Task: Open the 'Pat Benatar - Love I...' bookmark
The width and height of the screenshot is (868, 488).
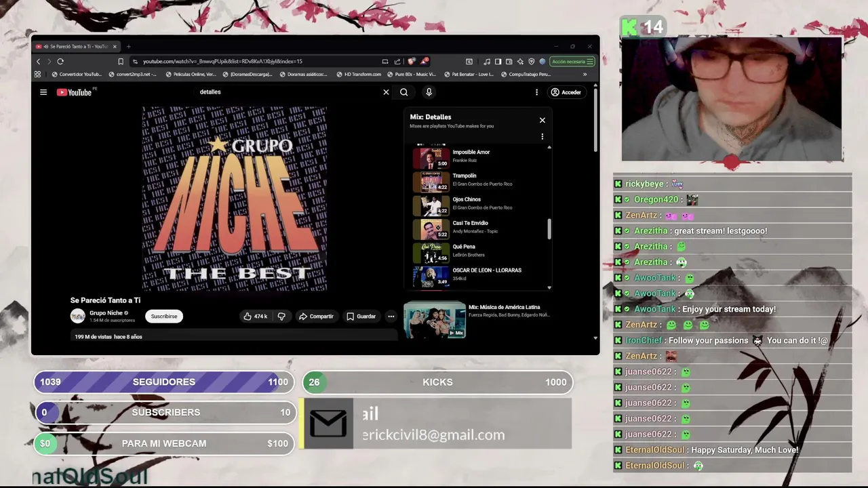Action: [469, 75]
